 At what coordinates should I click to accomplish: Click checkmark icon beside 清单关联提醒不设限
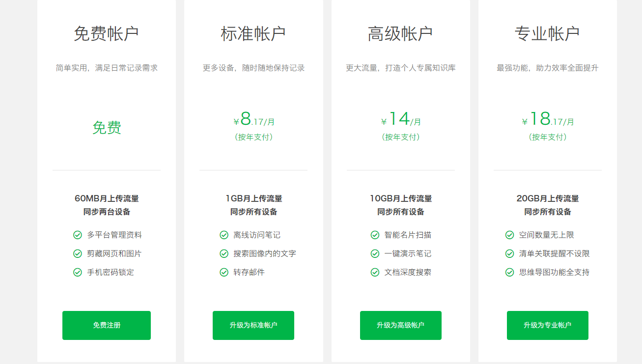[x=510, y=253]
